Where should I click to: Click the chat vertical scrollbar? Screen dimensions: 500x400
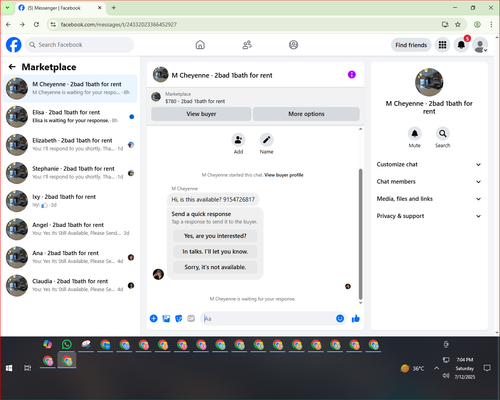[360, 233]
